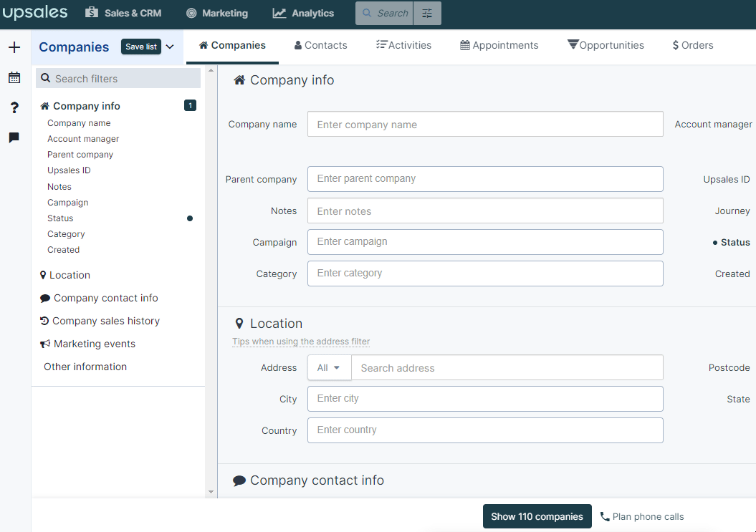
Task: Open the Address All dropdown
Action: 330,368
